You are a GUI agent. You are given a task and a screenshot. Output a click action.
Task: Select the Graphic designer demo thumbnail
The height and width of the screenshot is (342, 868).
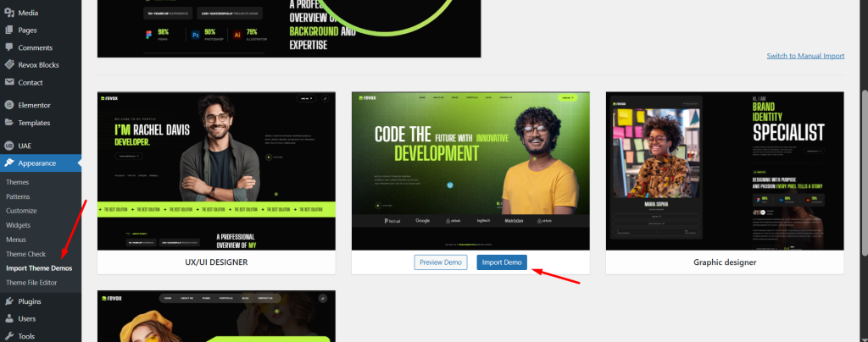tap(725, 171)
